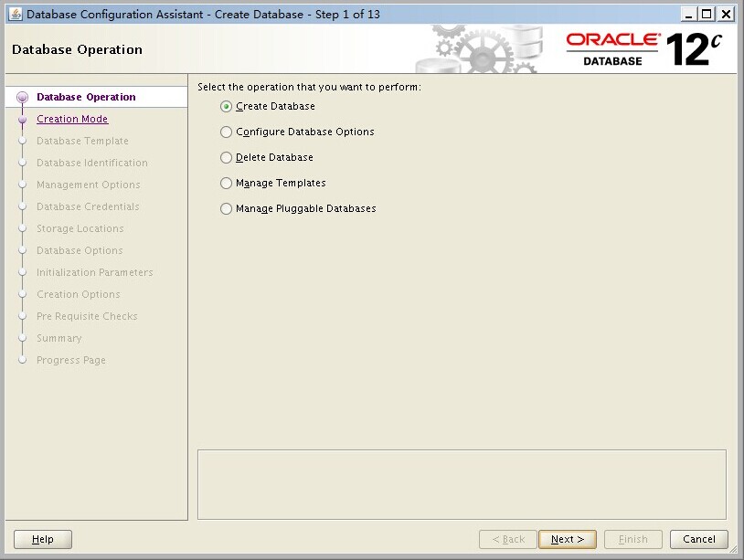Select the Delete Database option
Viewport: 744px width, 560px height.
tap(227, 157)
